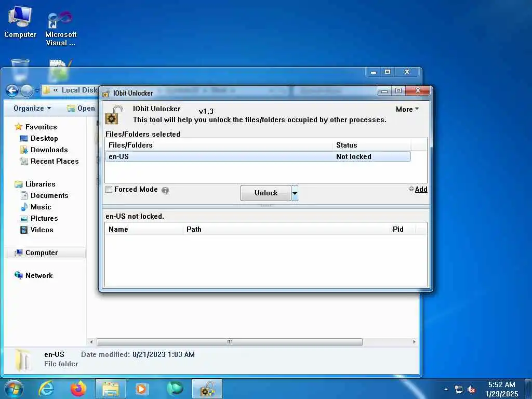Viewport: 532px width, 399px height.
Task: Click the Path column header
Action: point(286,229)
